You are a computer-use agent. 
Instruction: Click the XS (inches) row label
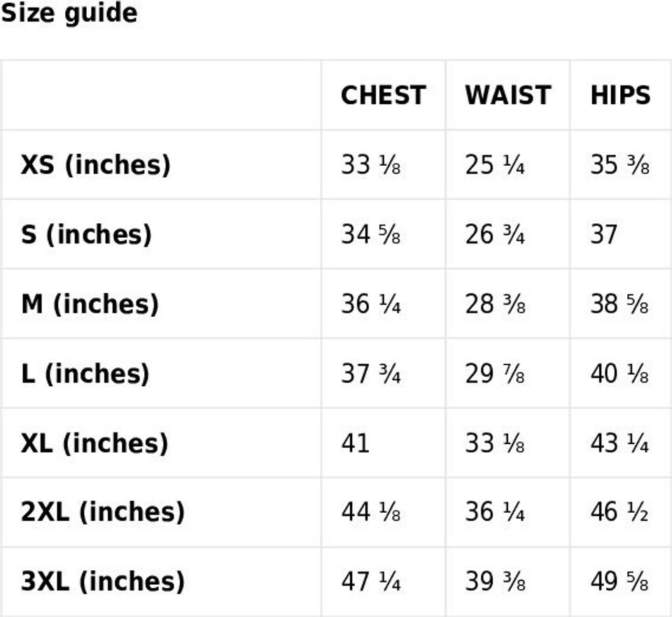95,164
